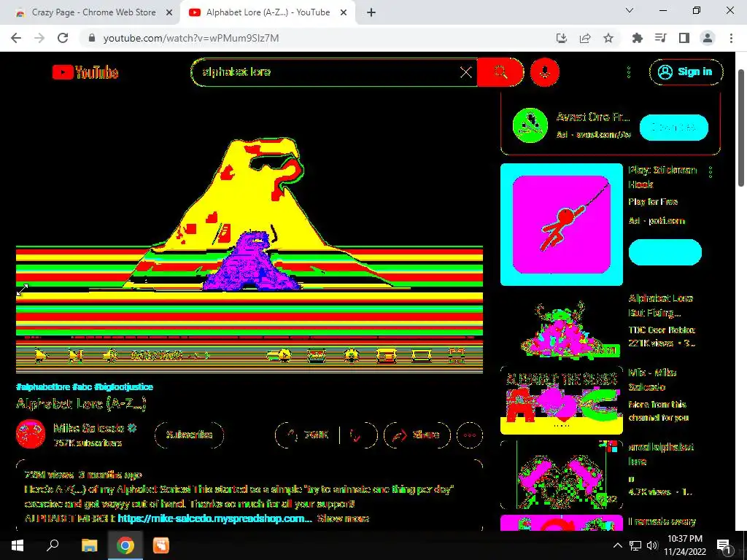Viewport: 747px width, 560px height.
Task: Clear the search query with the X
Action: point(466,72)
